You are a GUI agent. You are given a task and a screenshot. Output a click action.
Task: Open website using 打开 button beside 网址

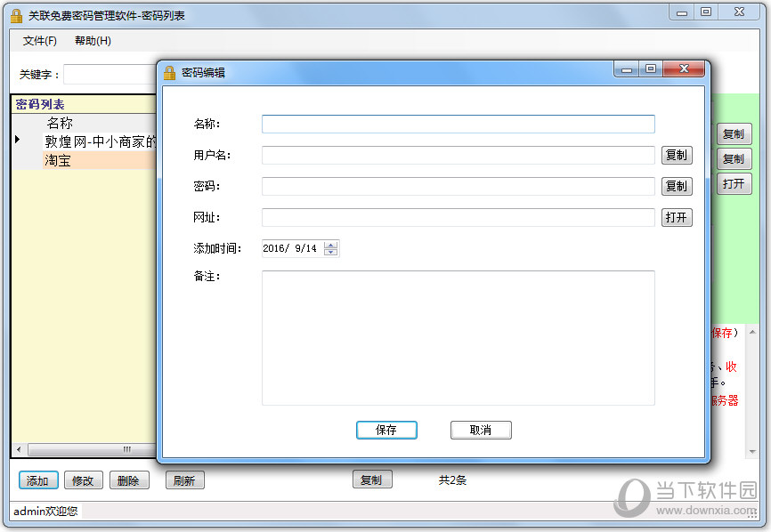point(676,218)
